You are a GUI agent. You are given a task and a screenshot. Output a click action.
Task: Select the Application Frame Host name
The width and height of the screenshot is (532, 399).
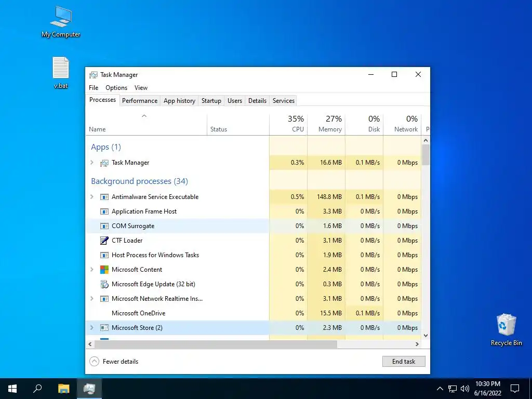click(144, 211)
